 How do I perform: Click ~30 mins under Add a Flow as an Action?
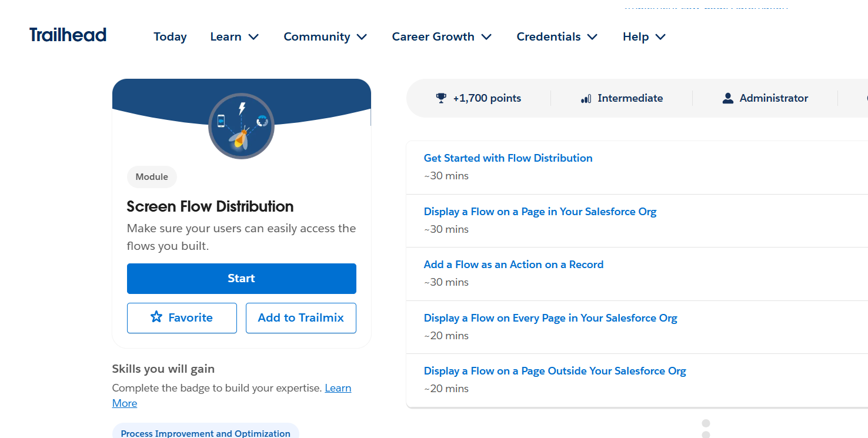click(x=446, y=282)
